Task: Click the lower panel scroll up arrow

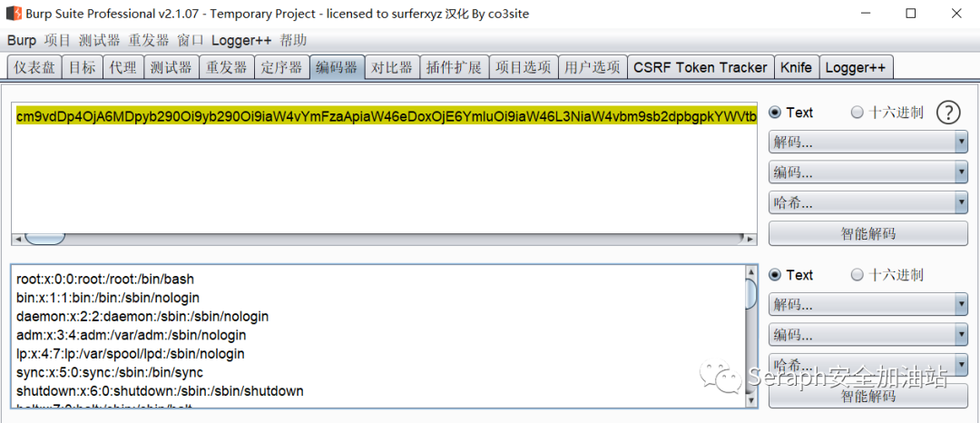Action: click(x=752, y=271)
